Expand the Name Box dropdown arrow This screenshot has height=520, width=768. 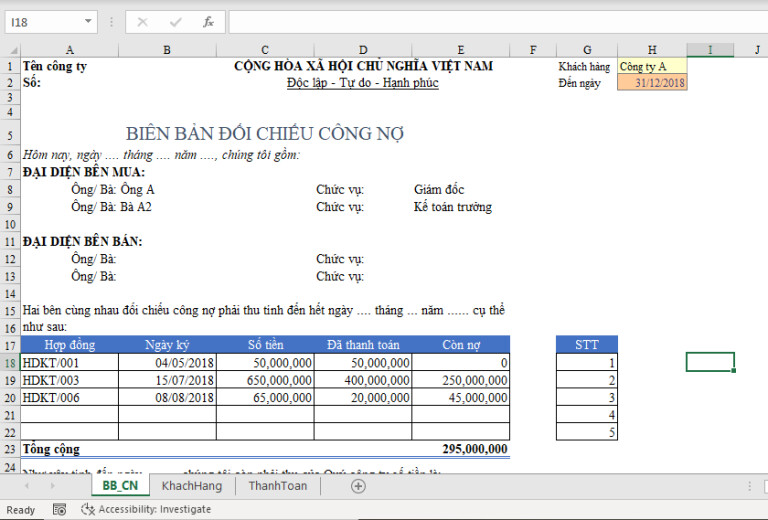pos(88,22)
